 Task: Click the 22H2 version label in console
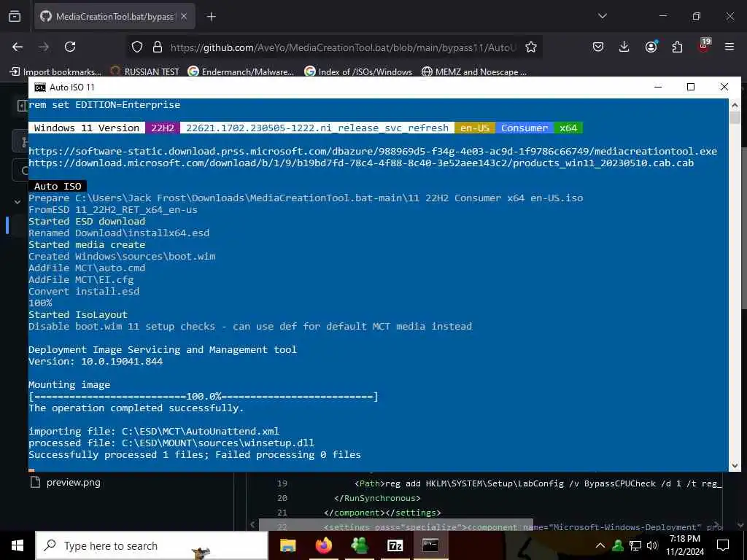tap(163, 128)
